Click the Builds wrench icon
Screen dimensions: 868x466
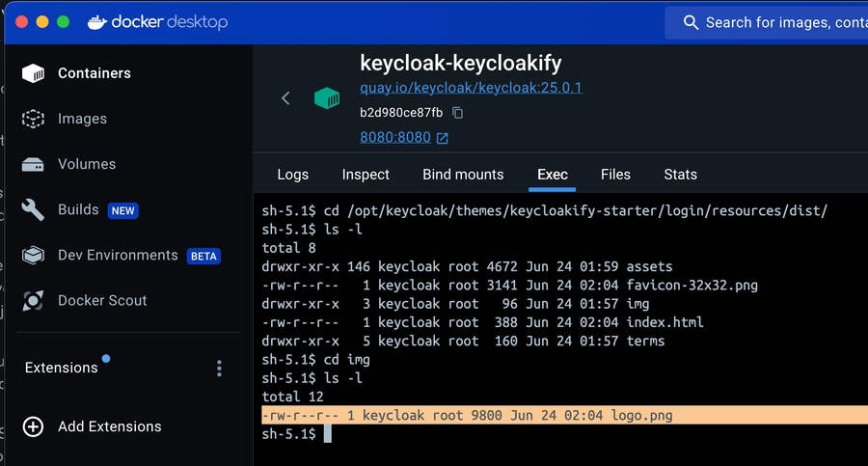[x=34, y=209]
